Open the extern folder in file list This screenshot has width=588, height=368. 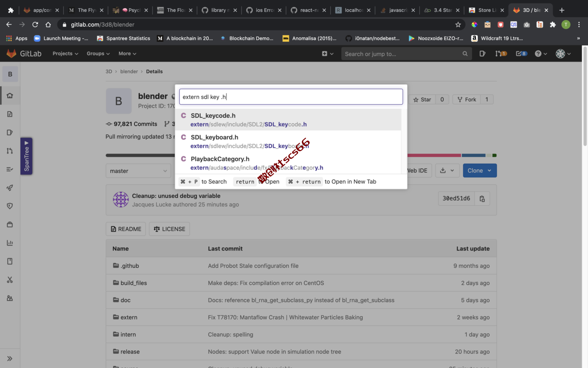129,317
